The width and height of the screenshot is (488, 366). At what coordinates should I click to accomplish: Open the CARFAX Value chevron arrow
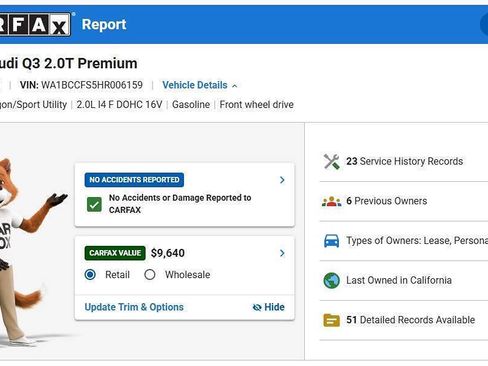point(282,253)
